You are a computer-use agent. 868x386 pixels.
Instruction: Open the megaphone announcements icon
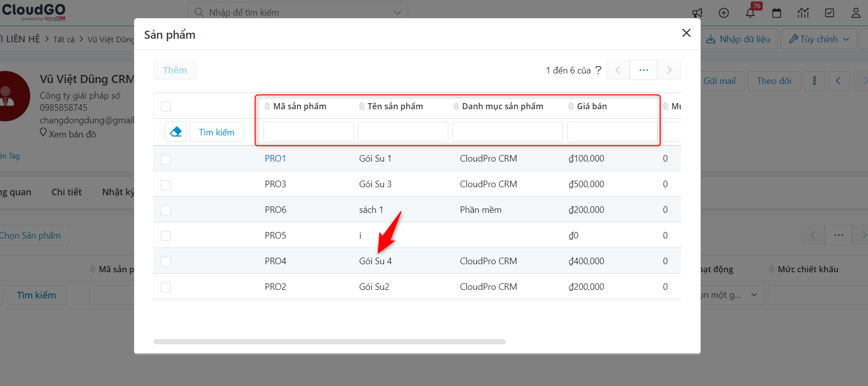(697, 13)
